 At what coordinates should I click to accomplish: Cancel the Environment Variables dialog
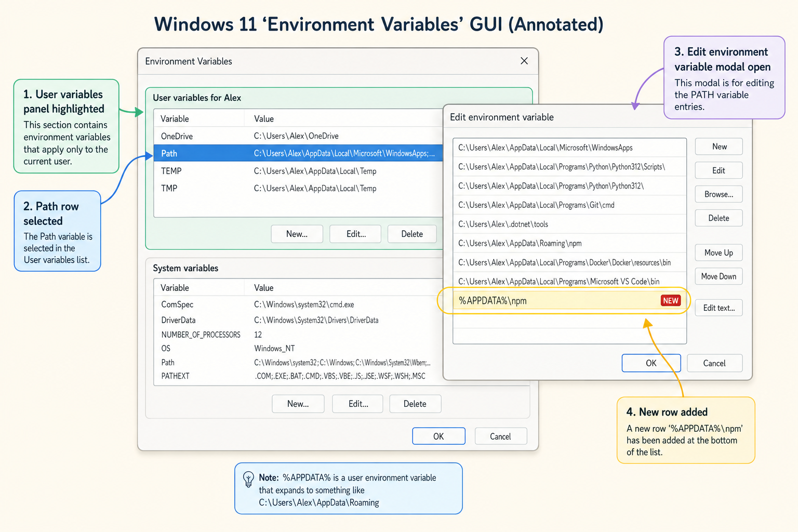[x=500, y=436]
